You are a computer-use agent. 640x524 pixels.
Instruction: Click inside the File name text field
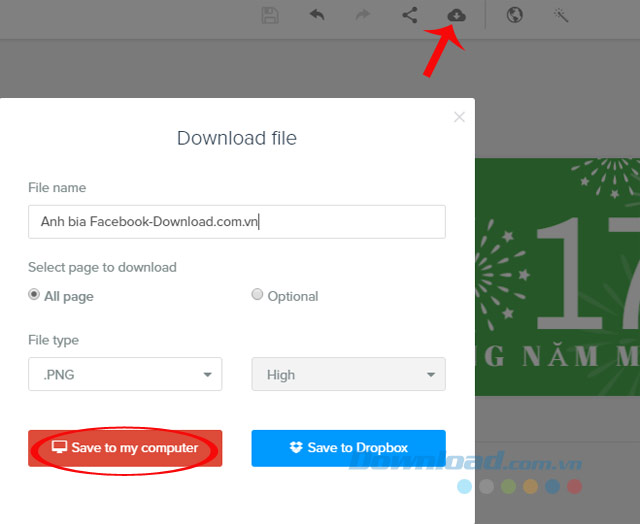click(x=236, y=222)
